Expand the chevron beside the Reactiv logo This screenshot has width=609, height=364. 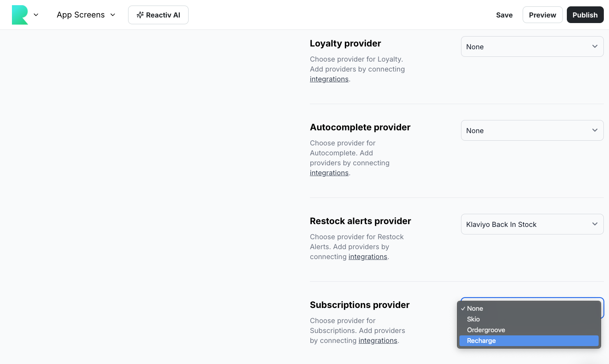click(36, 15)
